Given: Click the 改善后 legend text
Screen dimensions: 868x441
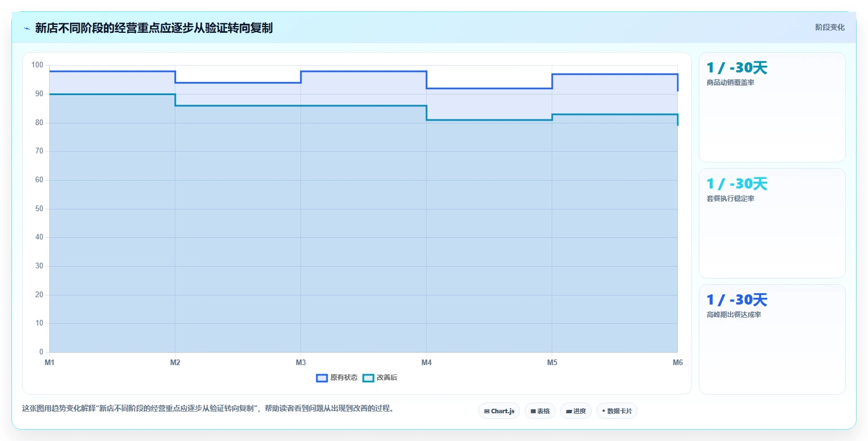Looking at the screenshot, I should click(x=387, y=378).
